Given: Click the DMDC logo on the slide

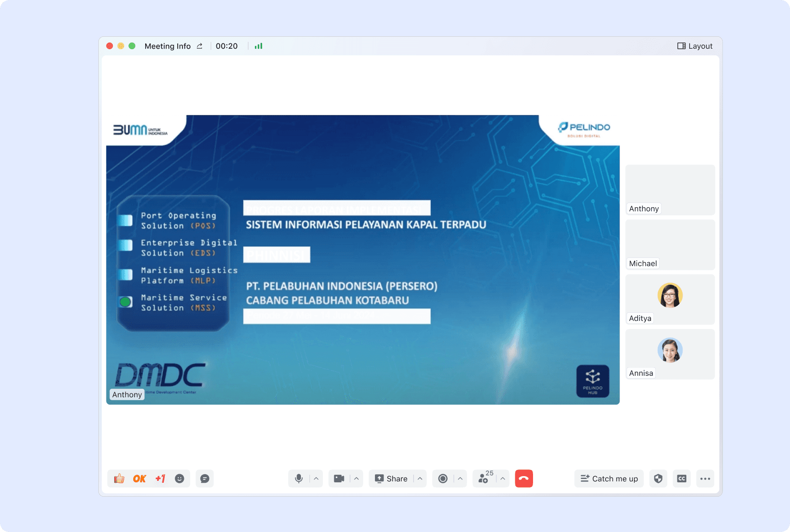Looking at the screenshot, I should coord(160,375).
